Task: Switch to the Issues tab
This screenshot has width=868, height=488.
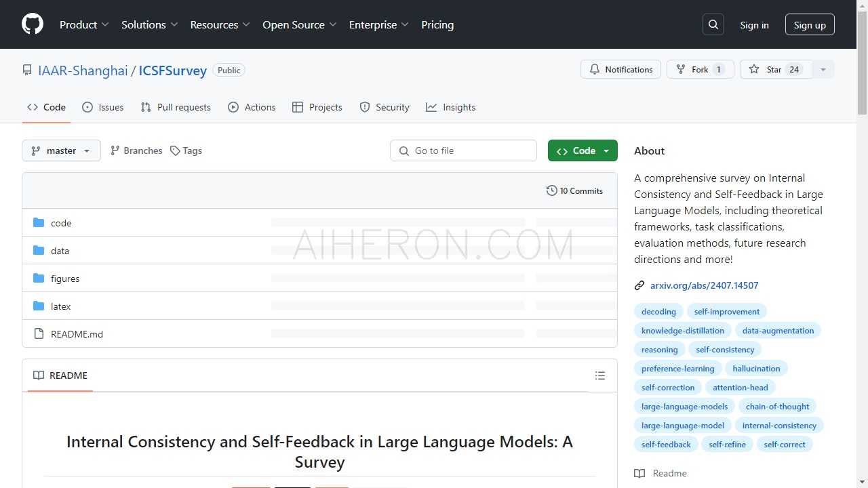Action: [x=103, y=107]
